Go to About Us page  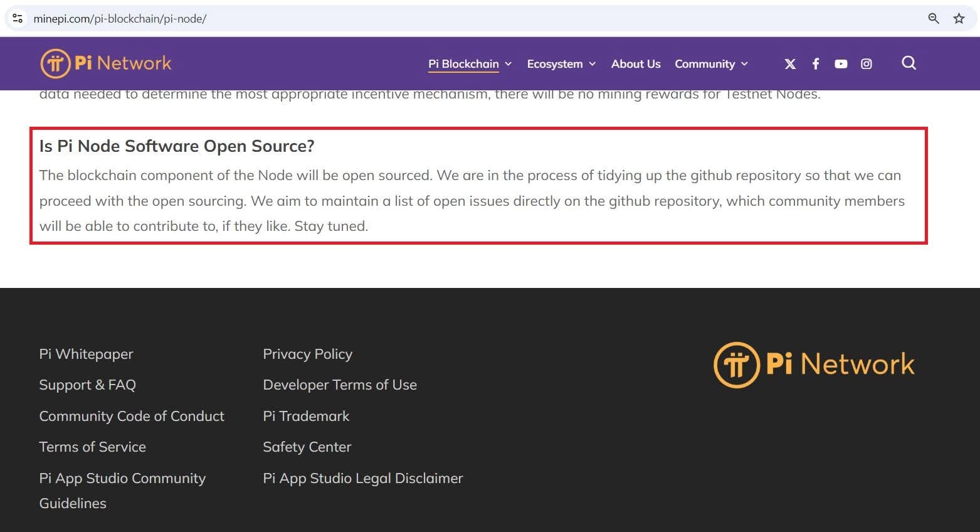point(636,64)
